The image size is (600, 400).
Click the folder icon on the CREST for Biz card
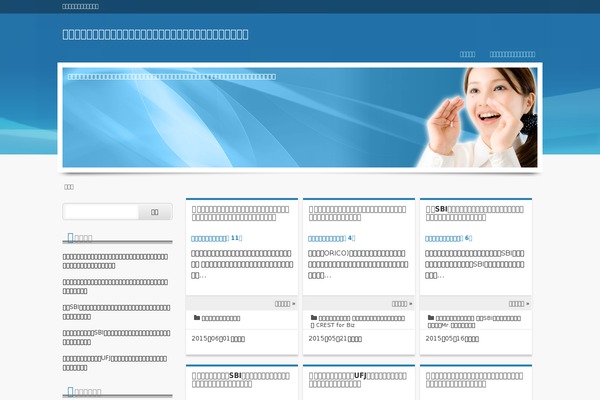click(x=314, y=318)
